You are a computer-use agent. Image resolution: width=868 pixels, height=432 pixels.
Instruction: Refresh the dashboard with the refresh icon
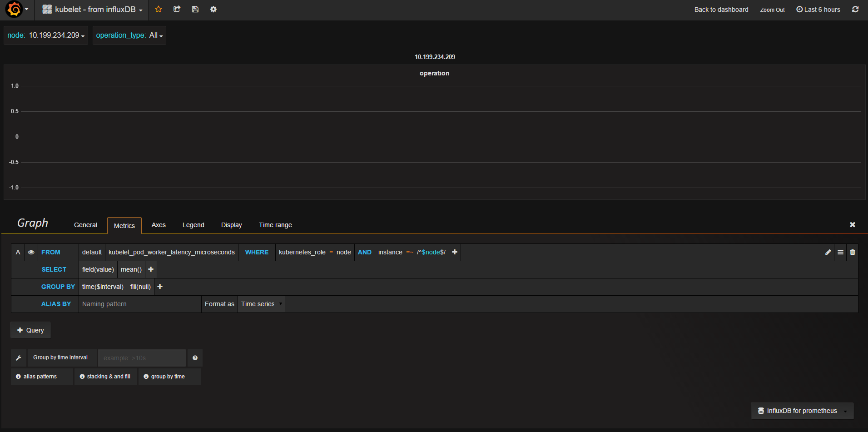(x=855, y=9)
